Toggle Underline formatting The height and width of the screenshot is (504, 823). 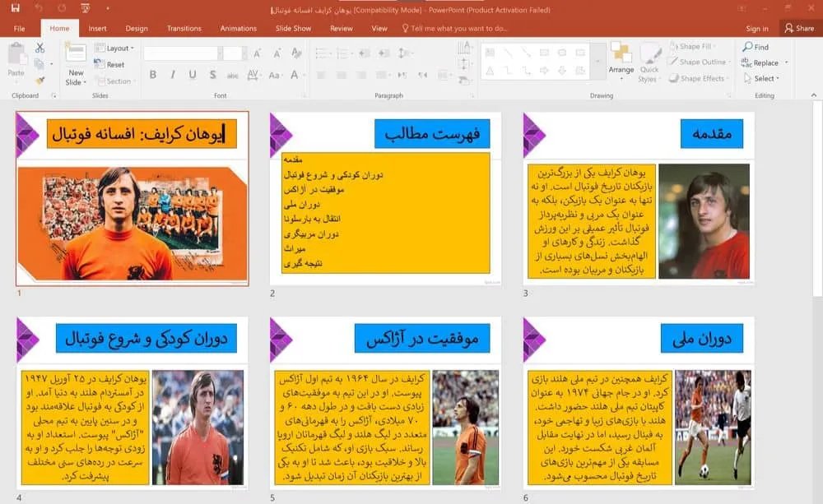(x=193, y=75)
